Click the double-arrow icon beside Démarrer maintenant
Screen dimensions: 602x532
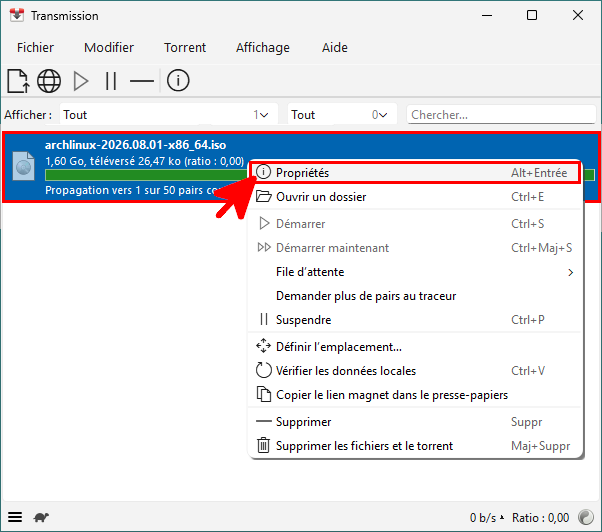click(264, 248)
